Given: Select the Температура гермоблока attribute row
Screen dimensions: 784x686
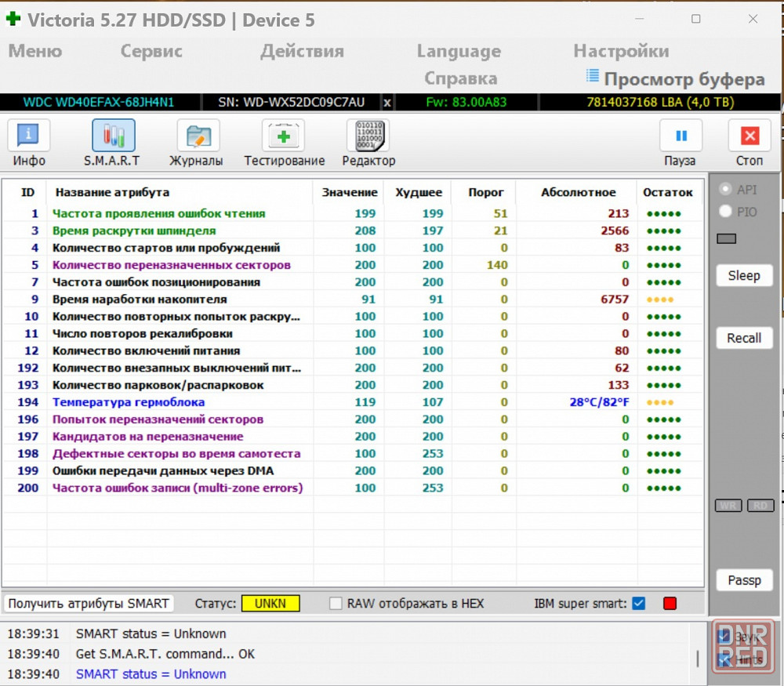Looking at the screenshot, I should [129, 402].
